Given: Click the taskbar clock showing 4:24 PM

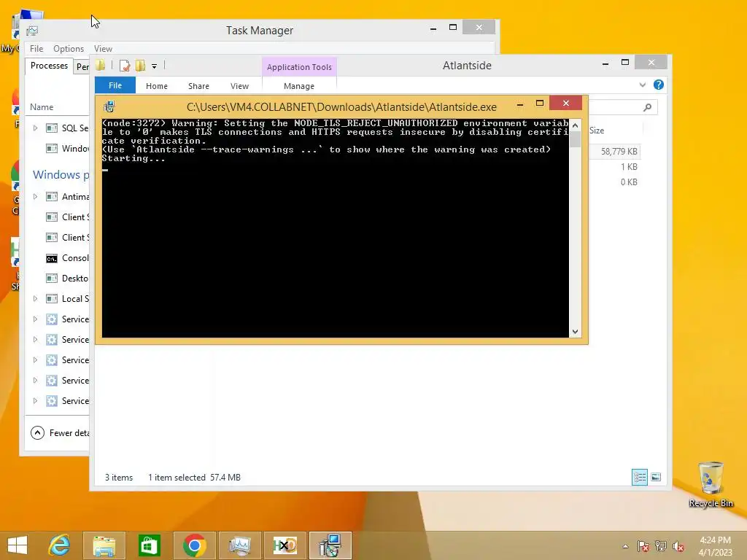Looking at the screenshot, I should pos(715,546).
